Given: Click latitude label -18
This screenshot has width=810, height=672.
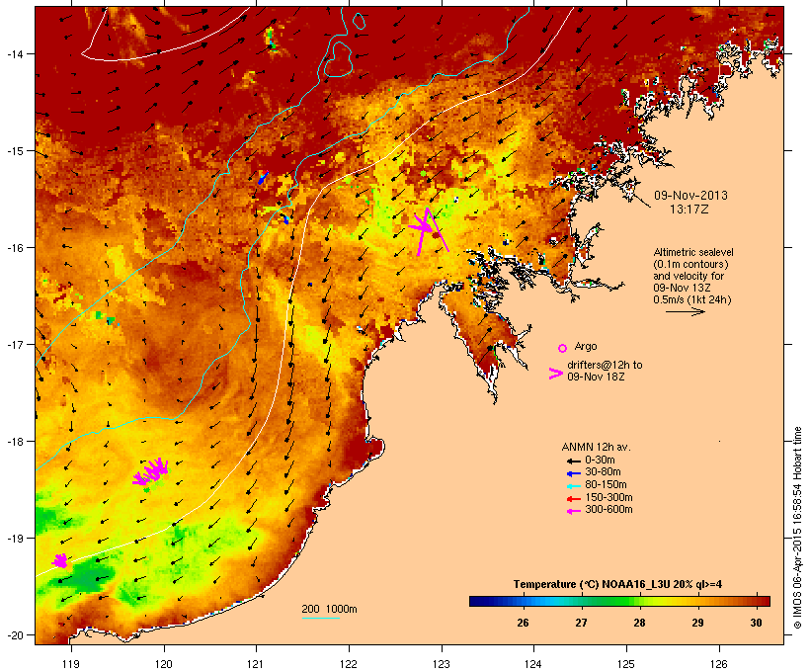Looking at the screenshot, I should [14, 442].
